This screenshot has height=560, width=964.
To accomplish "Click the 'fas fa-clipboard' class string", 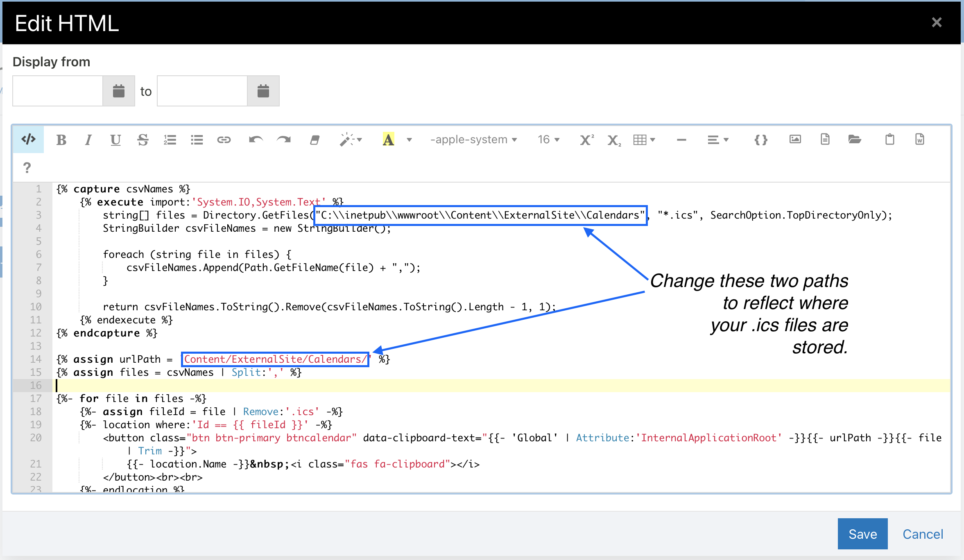I will [x=397, y=464].
